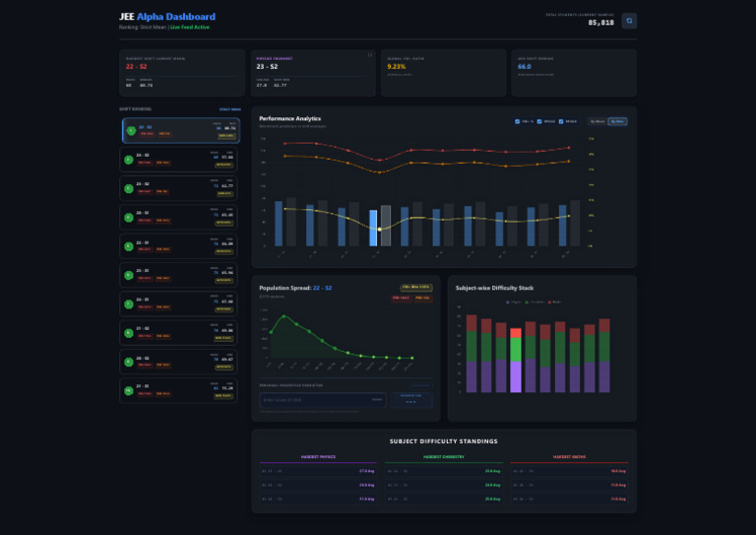Click the Hardest Physics row showing 29.0 Avg
Image resolution: width=756 pixels, height=535 pixels.
[x=318, y=485]
